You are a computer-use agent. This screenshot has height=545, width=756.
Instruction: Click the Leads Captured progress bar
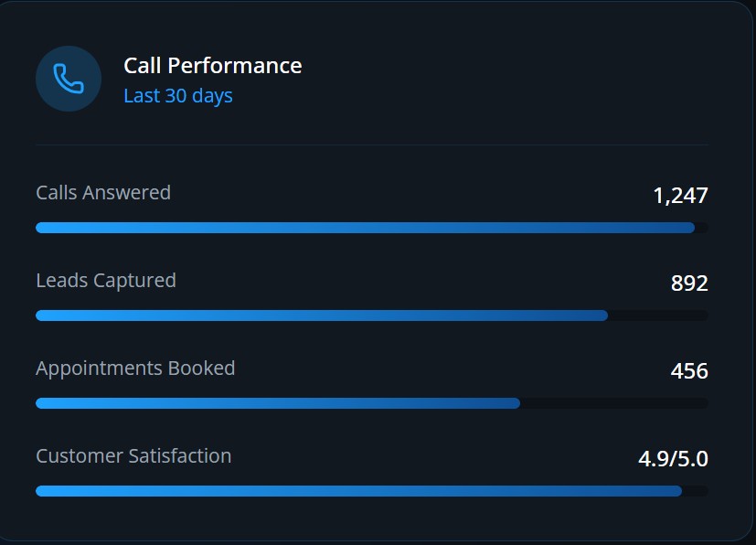(x=372, y=315)
